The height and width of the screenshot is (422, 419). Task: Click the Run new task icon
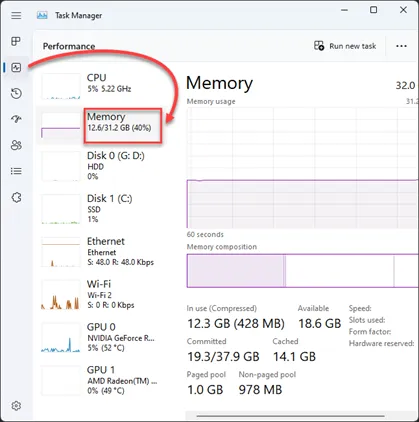click(319, 46)
